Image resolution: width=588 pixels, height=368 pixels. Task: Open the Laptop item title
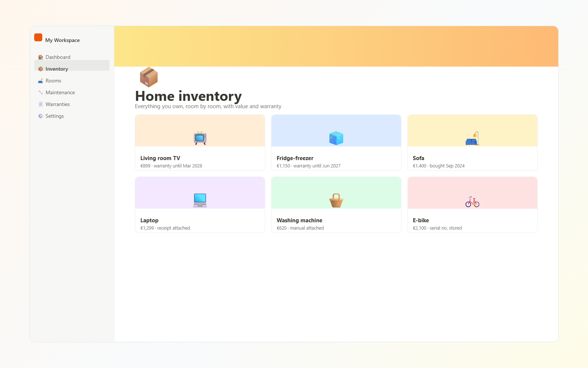coord(149,220)
